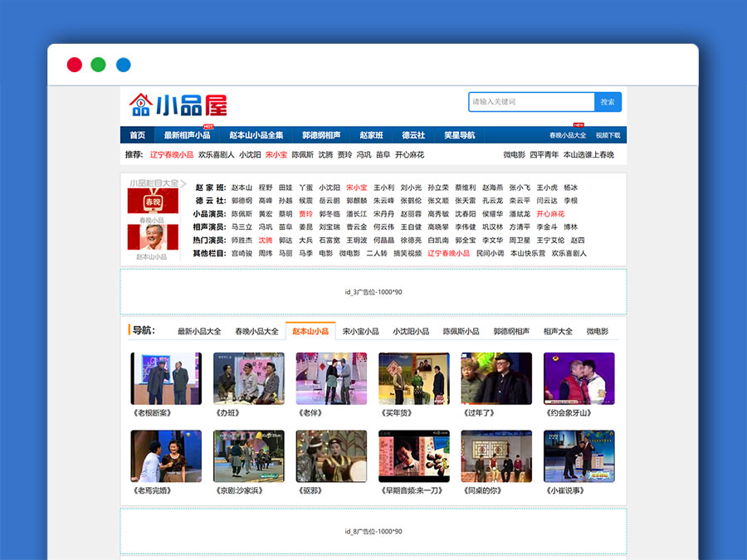The image size is (747, 560).
Task: Open the 《老根断案》 video thumbnail
Action: pos(166,378)
